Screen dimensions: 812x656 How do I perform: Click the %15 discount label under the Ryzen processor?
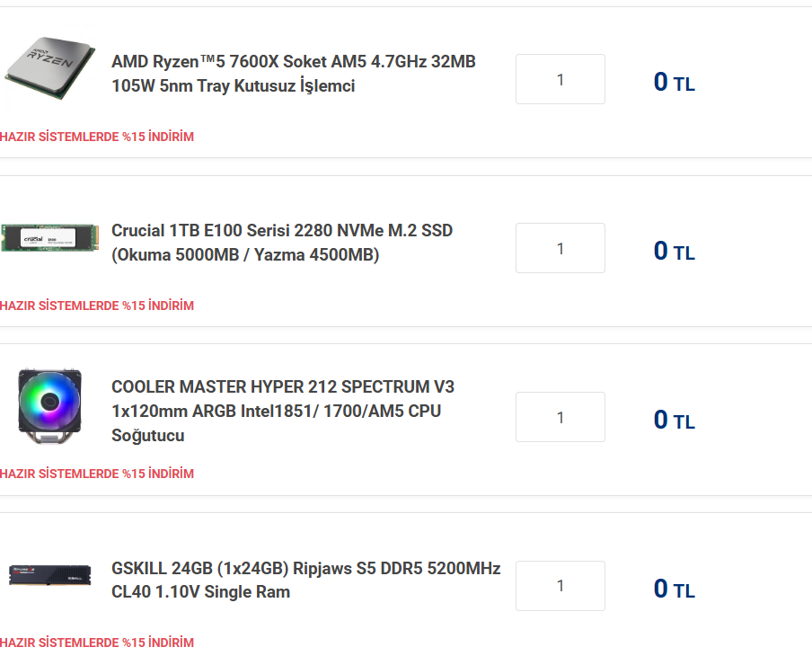point(97,137)
